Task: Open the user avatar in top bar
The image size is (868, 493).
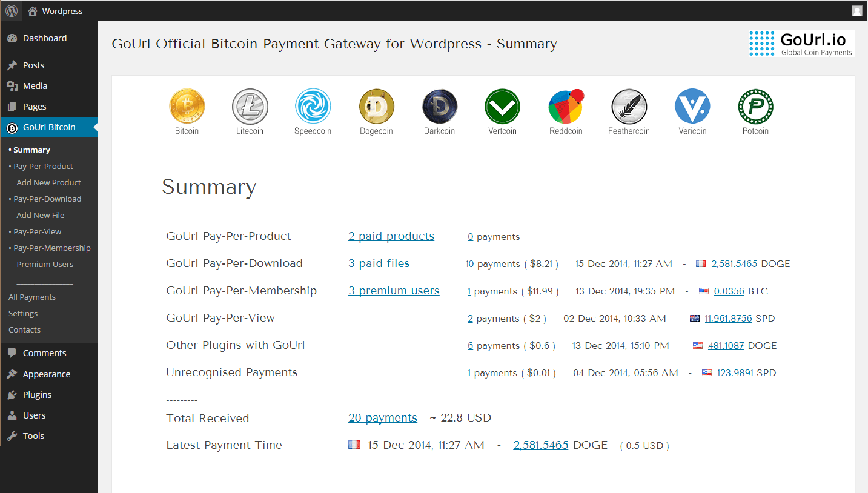Action: [856, 11]
